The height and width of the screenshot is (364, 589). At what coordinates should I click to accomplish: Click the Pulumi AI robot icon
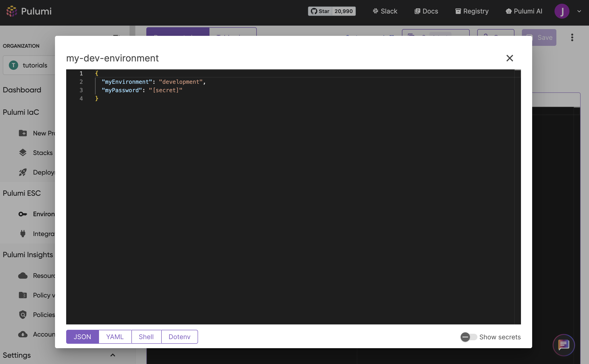509,11
